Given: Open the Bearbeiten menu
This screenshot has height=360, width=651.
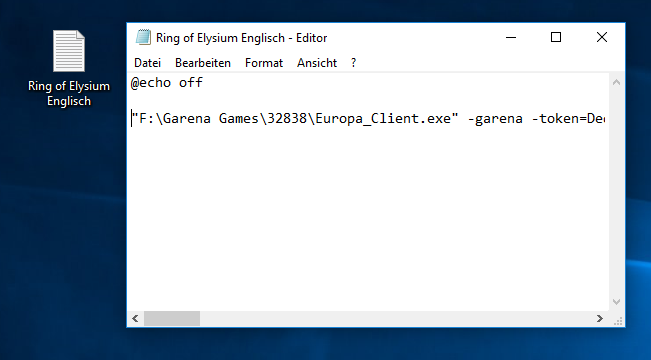Looking at the screenshot, I should pyautogui.click(x=203, y=63).
